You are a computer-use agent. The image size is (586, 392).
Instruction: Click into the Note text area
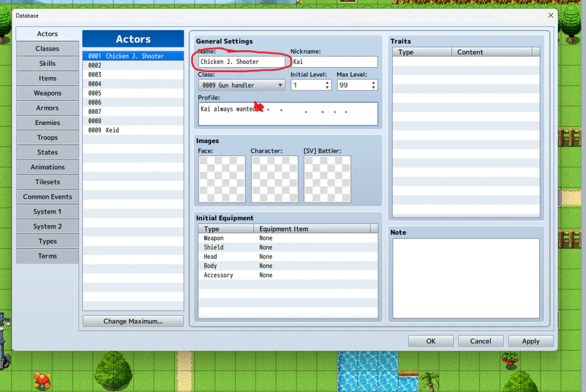click(x=466, y=279)
